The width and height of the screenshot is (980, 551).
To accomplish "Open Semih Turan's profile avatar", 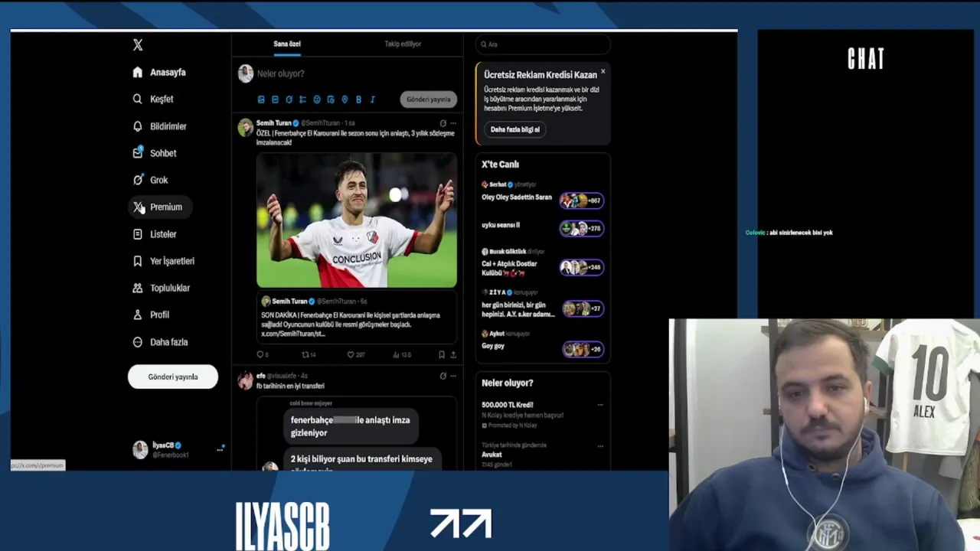I will click(245, 128).
